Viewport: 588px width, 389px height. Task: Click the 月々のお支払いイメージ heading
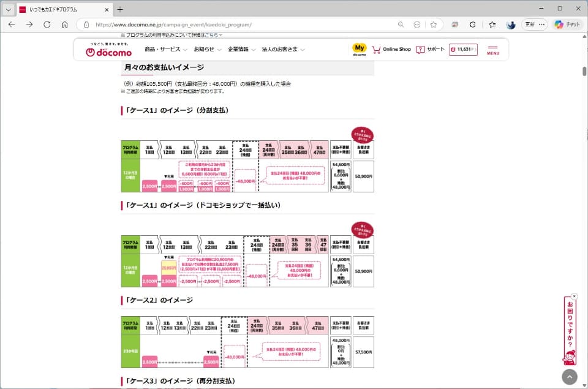click(x=164, y=67)
